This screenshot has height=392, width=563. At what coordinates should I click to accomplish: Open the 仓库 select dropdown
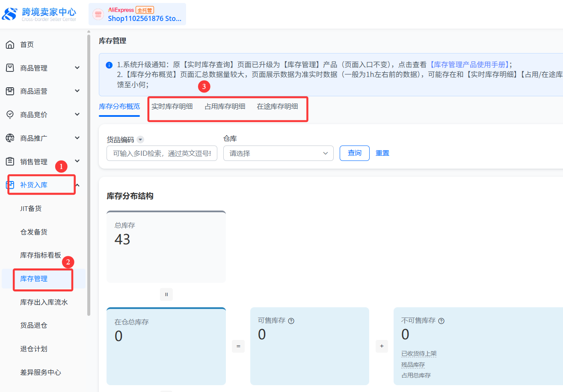coord(278,153)
